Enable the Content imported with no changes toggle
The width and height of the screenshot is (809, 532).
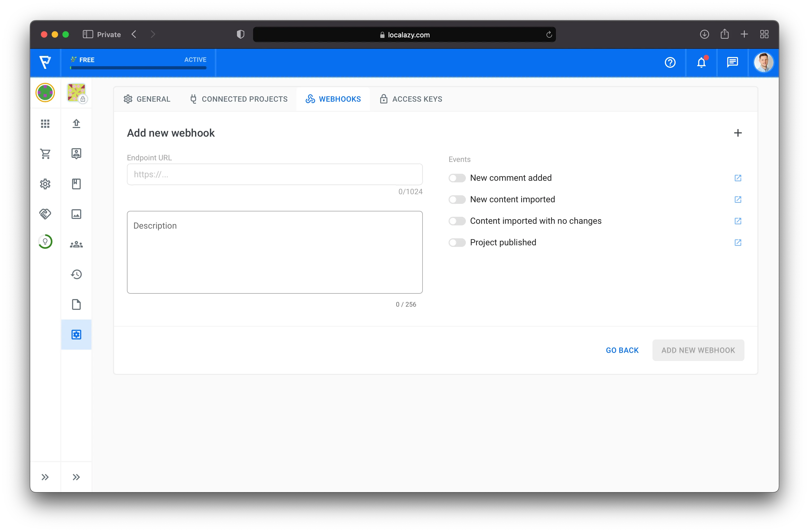point(457,221)
